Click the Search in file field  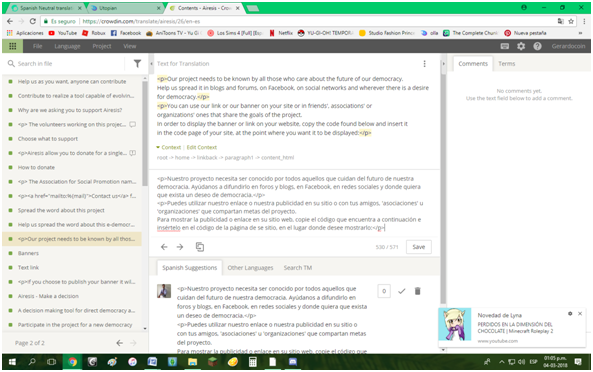(66, 64)
